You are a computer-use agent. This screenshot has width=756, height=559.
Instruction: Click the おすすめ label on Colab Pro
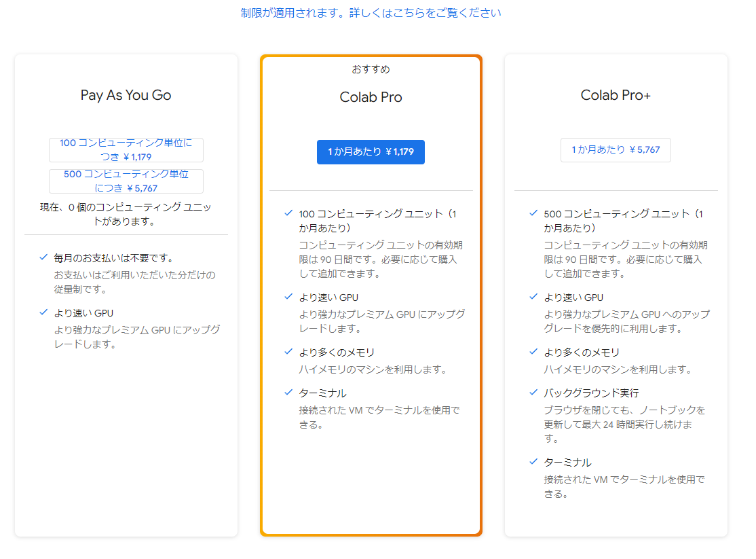pos(371,69)
